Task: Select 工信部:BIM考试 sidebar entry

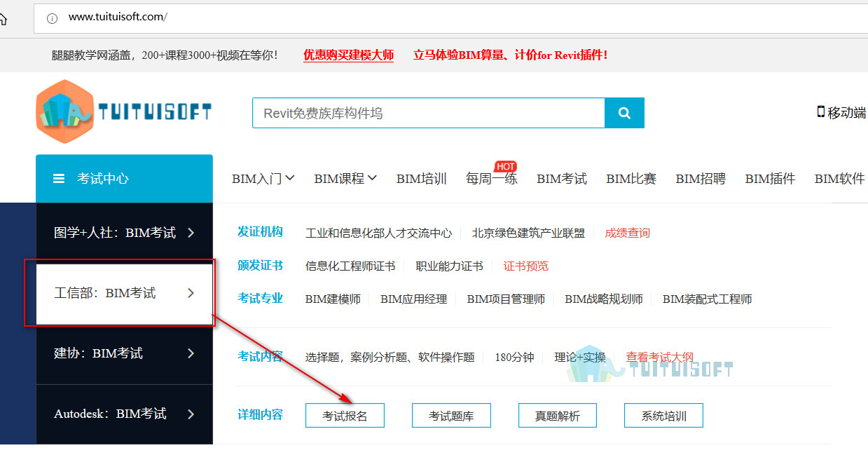Action: click(124, 293)
